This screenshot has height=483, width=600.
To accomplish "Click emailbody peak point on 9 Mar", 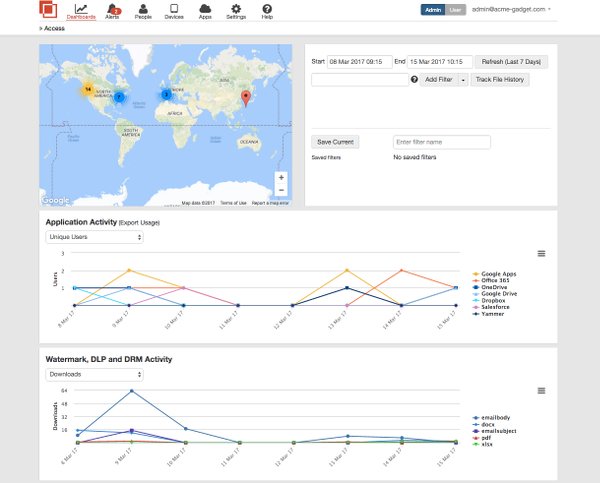I will [x=132, y=391].
